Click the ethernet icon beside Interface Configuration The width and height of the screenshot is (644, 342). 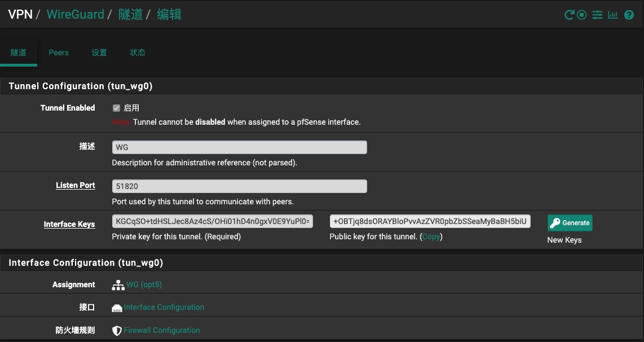point(117,308)
